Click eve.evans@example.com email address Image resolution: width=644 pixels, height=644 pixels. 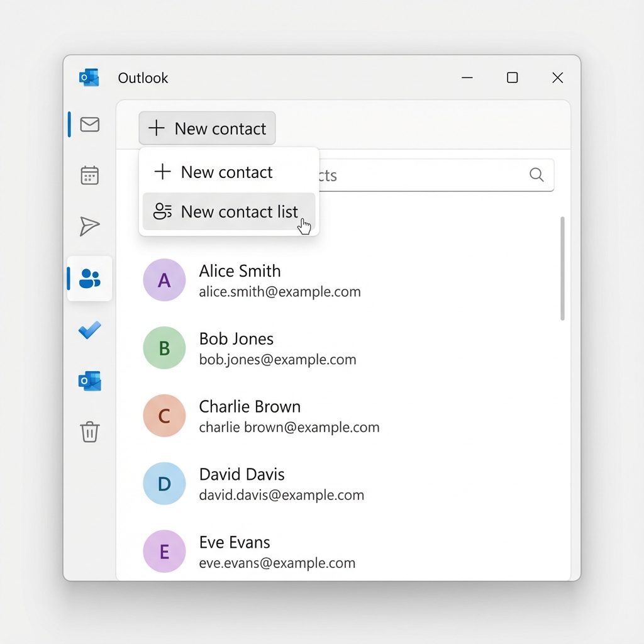(x=277, y=563)
